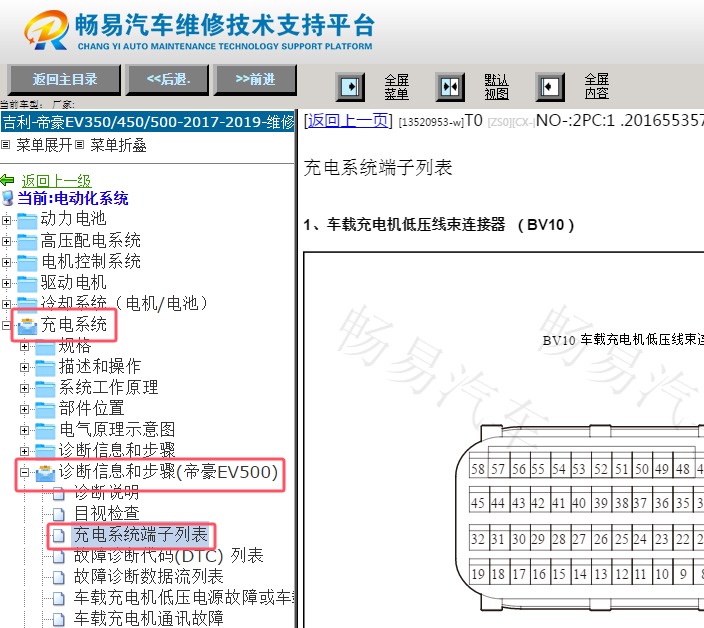704x628 pixels.
Task: Expand the 高压配电系统 tree node
Action: tap(6, 242)
